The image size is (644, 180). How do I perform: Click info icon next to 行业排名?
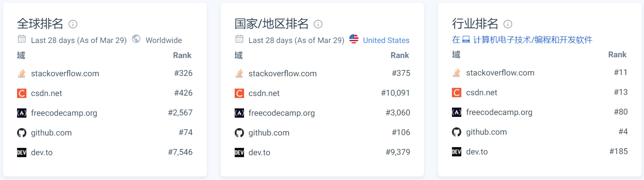pos(508,24)
